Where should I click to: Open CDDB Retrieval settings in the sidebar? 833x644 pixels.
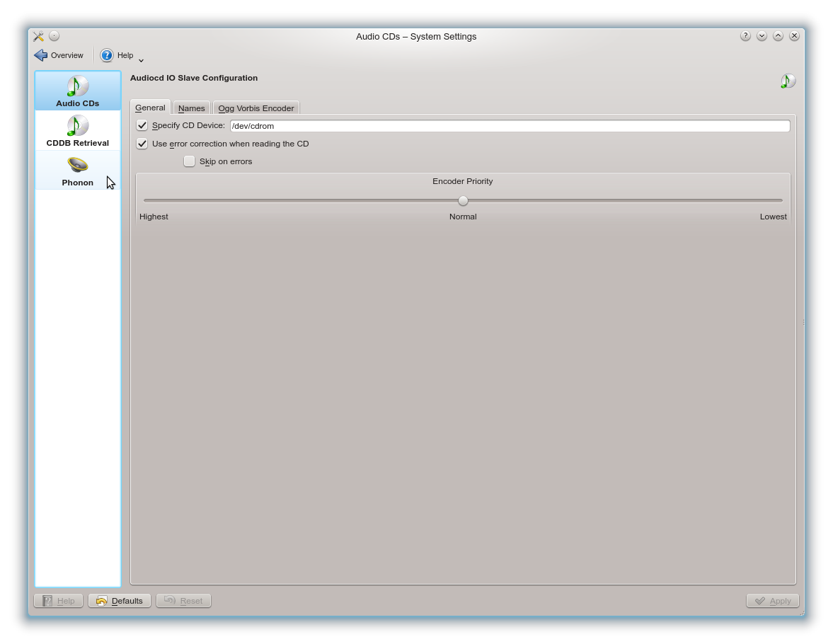pos(77,131)
